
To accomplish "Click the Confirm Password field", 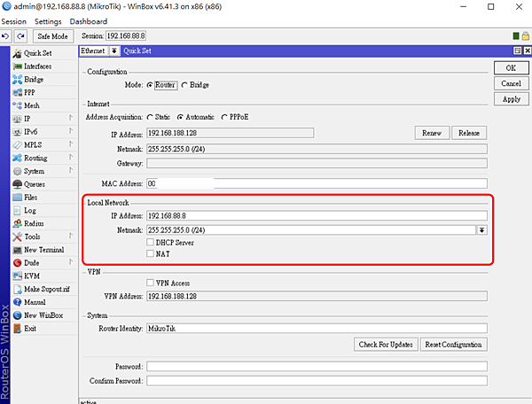I will point(317,381).
